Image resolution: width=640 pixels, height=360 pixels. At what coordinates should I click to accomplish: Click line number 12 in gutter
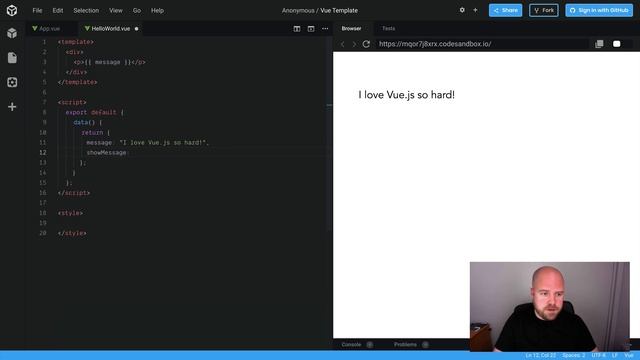pos(43,153)
